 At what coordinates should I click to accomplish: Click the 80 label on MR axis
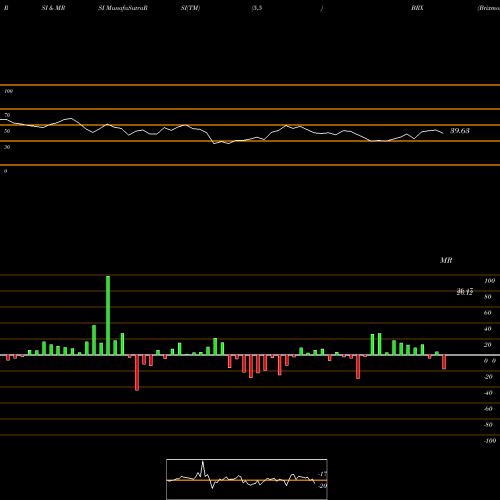pos(488,297)
